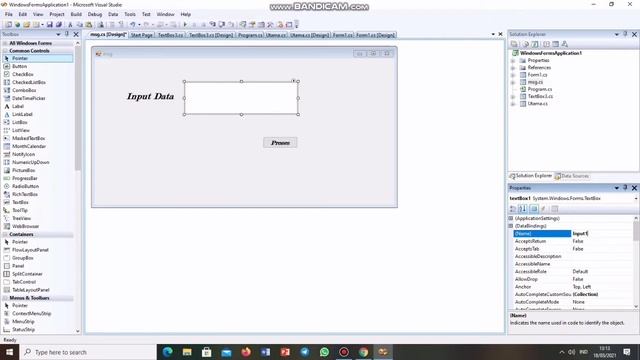Image resolution: width=640 pixels, height=360 pixels.
Task: Click the View Class Diagram icon in Solution Explorer
Action: click(564, 44)
